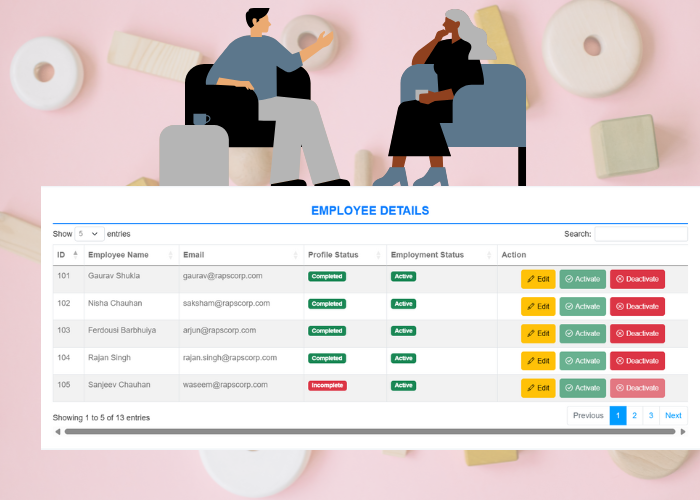Edit employee Gaurav Shukla
Image resolution: width=700 pixels, height=500 pixels.
538,279
